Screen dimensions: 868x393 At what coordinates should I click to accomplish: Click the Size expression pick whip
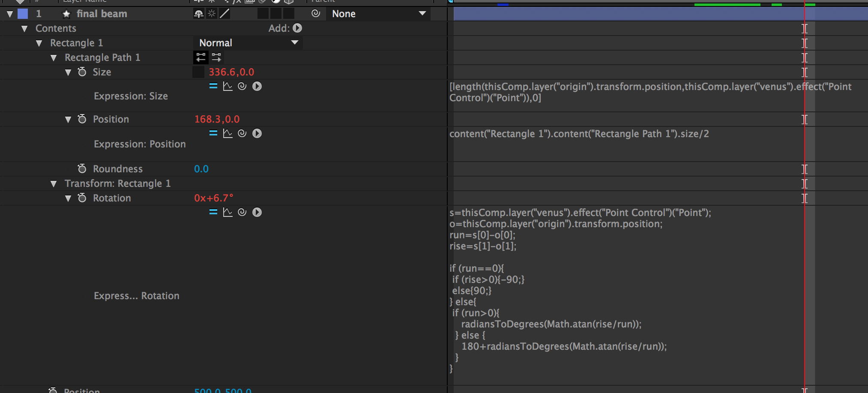242,86
